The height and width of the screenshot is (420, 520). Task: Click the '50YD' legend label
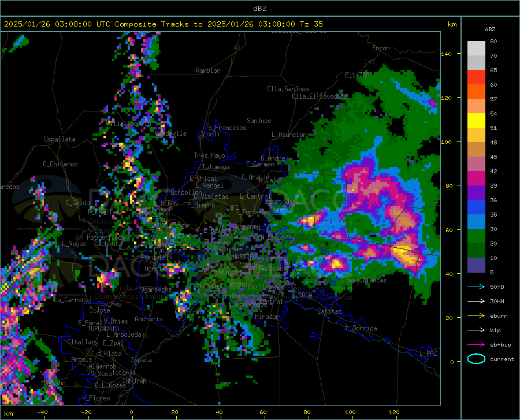(497, 287)
